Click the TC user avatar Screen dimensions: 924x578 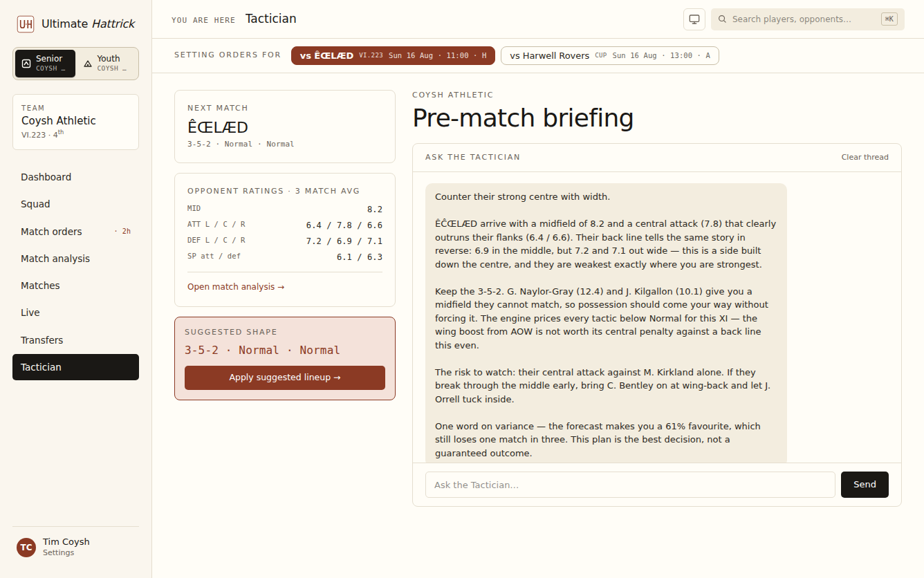pyautogui.click(x=26, y=548)
